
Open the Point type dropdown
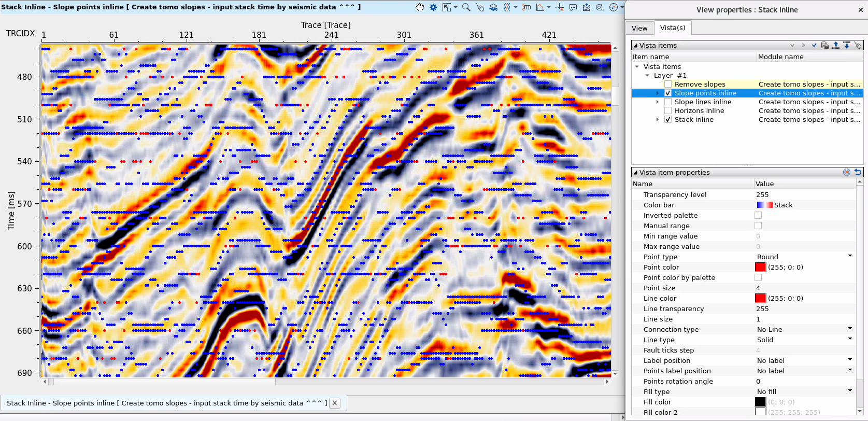(x=850, y=257)
